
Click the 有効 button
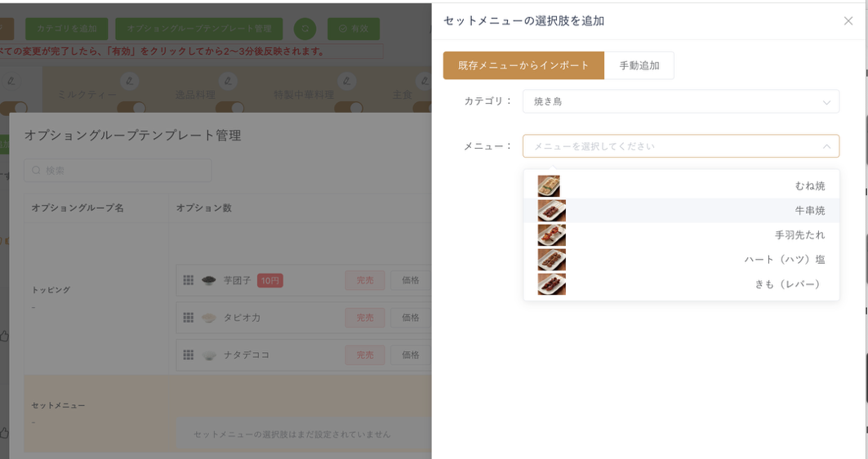pyautogui.click(x=354, y=29)
